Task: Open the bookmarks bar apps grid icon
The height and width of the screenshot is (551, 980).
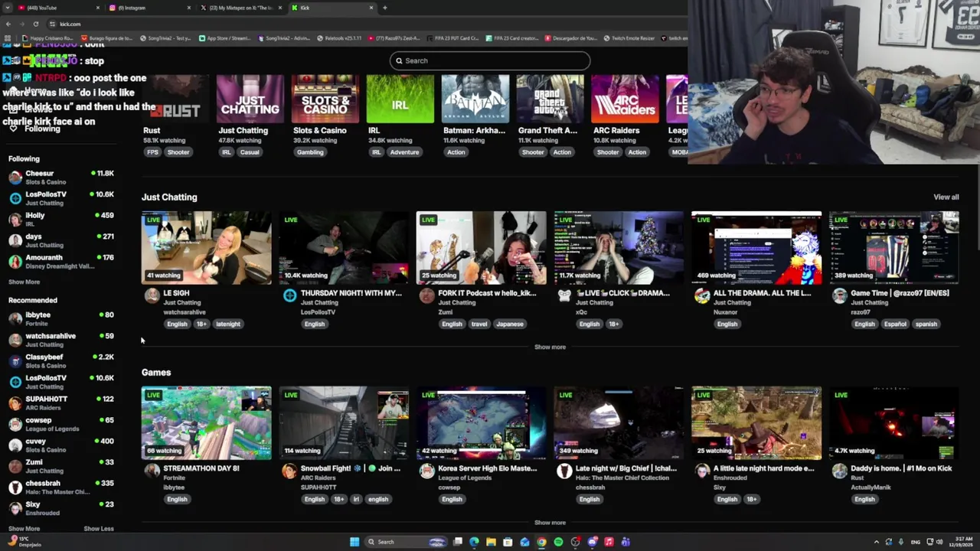Action: 8,38
